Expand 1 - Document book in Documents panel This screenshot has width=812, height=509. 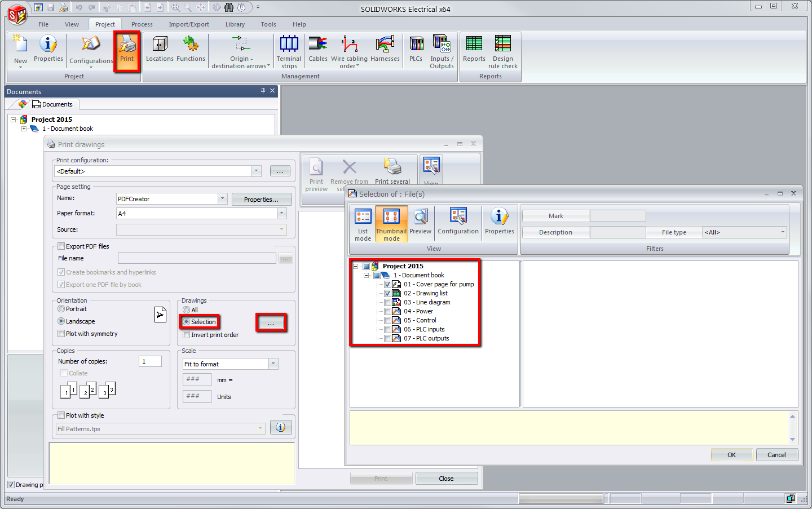tap(24, 129)
